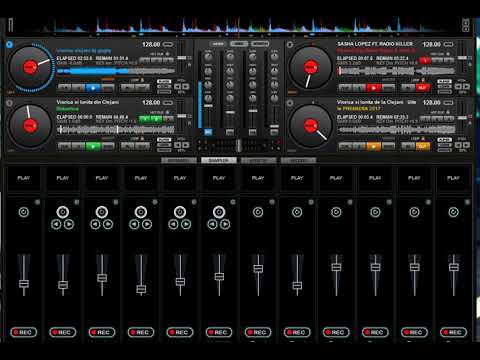Image resolution: width=480 pixels, height=360 pixels.
Task: Click the volume fader of mixer channel four
Action: point(274,126)
